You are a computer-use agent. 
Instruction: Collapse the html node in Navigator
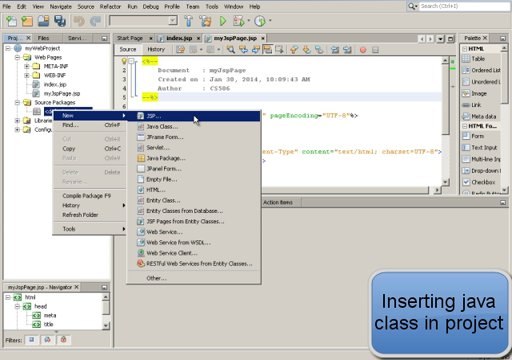[8, 297]
